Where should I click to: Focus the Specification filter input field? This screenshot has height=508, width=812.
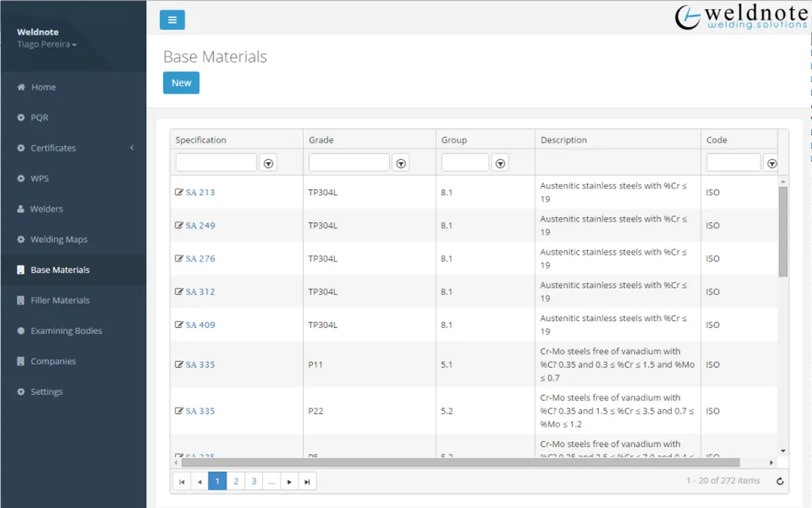tap(217, 162)
